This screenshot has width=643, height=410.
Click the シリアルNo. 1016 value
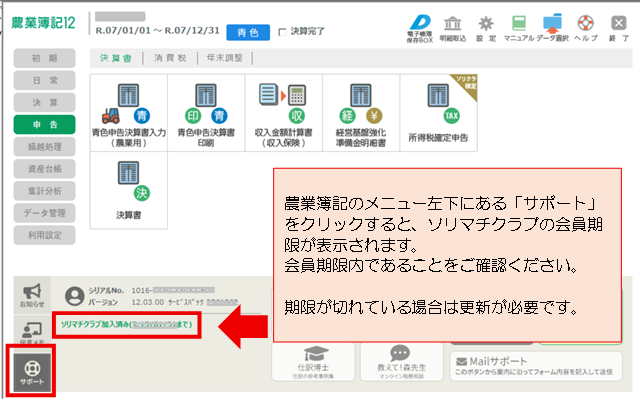tap(173, 290)
